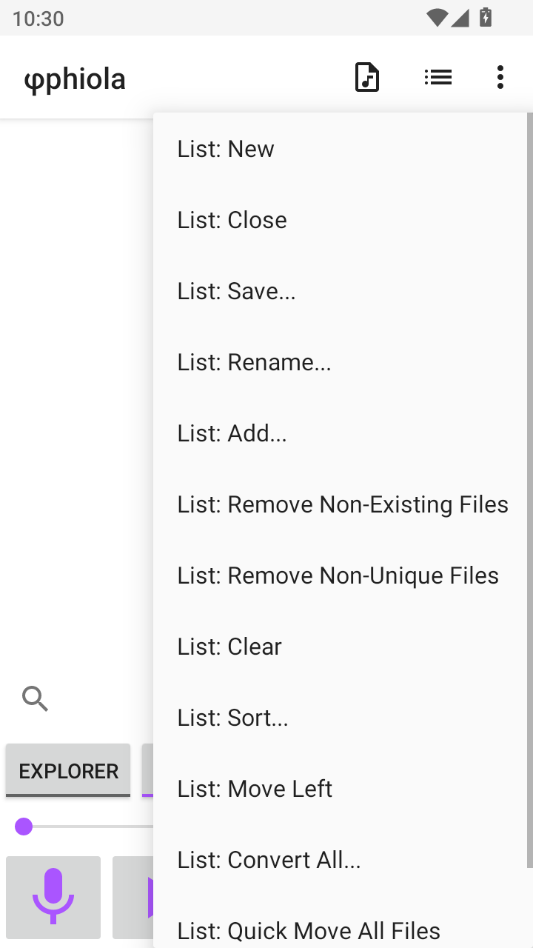Open List: Sort... submenu

pyautogui.click(x=343, y=718)
